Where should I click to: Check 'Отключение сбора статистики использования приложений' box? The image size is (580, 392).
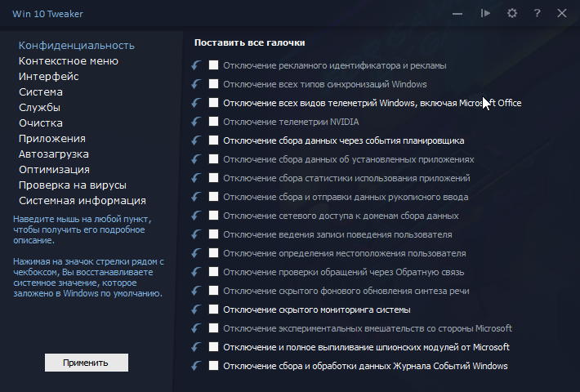(x=213, y=178)
